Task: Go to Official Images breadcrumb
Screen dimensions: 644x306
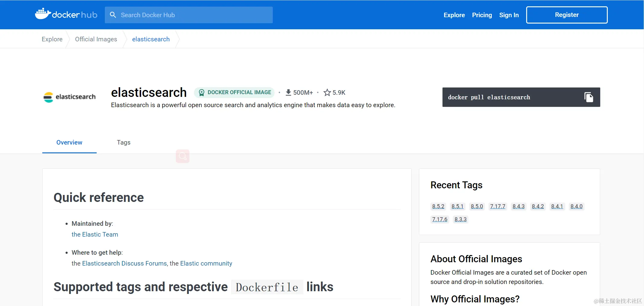Action: 96,39
